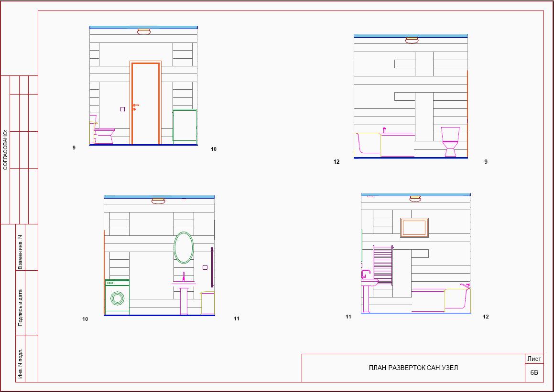Click the framed rectangular picture in elevation 11-12

point(414,228)
